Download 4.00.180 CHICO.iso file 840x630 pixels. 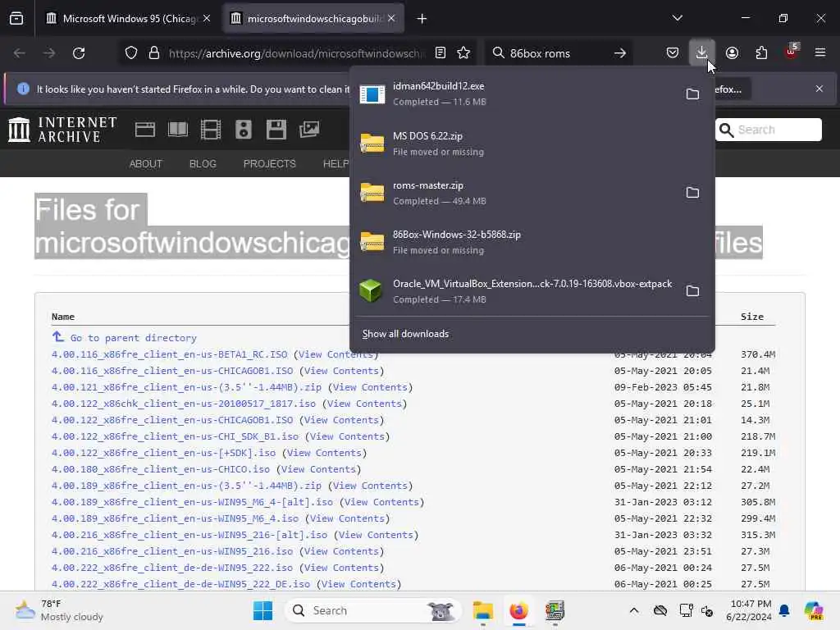tap(160, 469)
